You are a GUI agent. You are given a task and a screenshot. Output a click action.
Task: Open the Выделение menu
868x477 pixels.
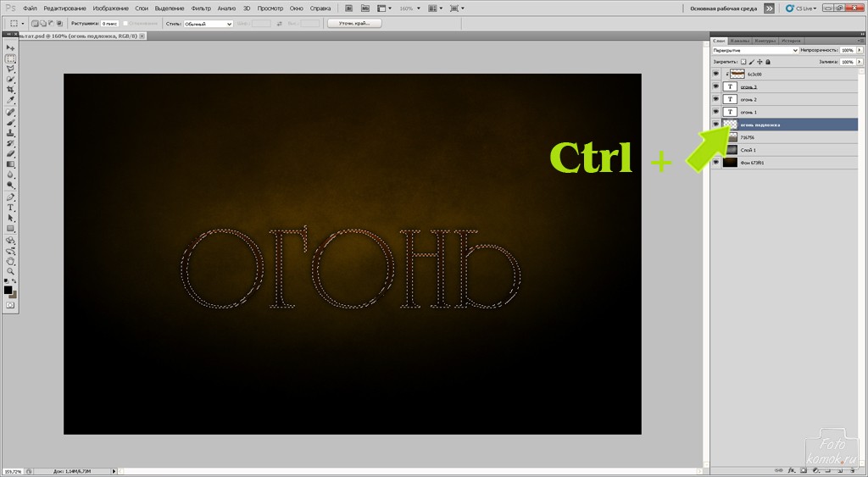[x=170, y=8]
